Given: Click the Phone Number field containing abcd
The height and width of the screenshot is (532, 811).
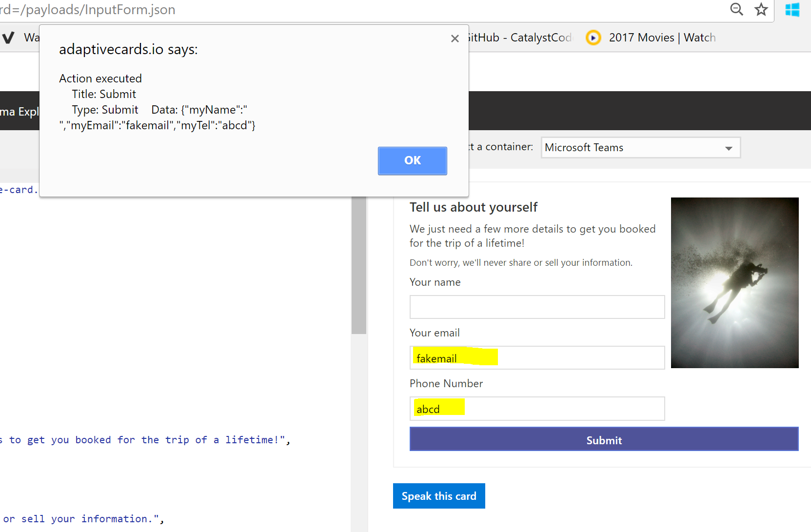Looking at the screenshot, I should [536, 409].
